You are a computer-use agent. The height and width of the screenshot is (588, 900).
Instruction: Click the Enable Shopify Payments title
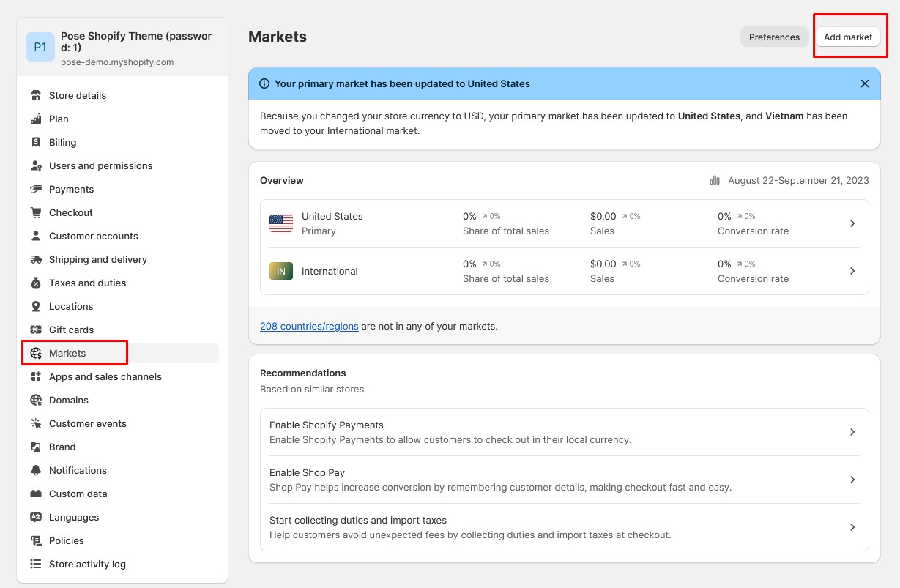click(x=327, y=425)
